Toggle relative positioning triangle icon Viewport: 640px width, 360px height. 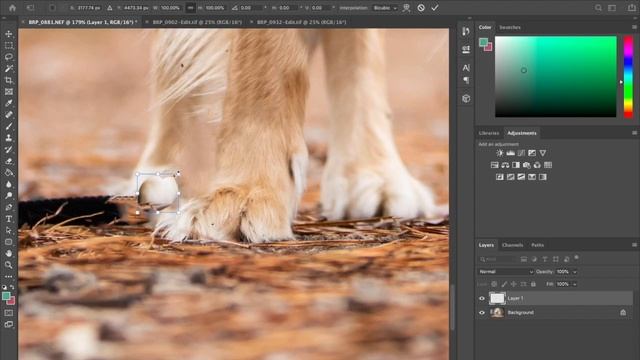coord(110,7)
